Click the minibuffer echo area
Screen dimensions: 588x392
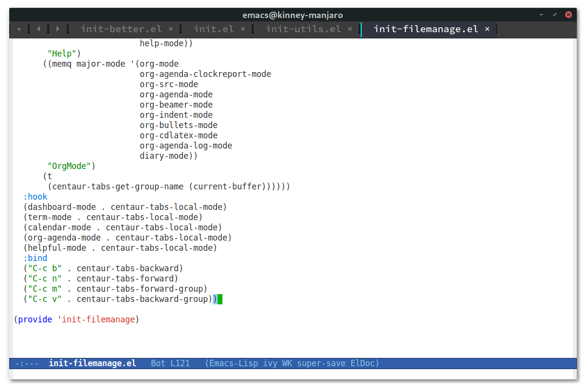[x=292, y=374]
